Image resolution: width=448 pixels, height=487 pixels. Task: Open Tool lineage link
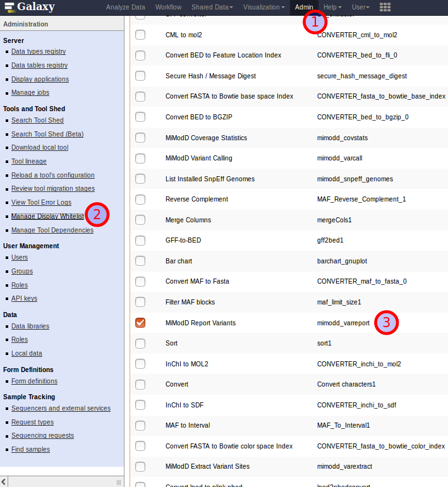pyautogui.click(x=29, y=162)
